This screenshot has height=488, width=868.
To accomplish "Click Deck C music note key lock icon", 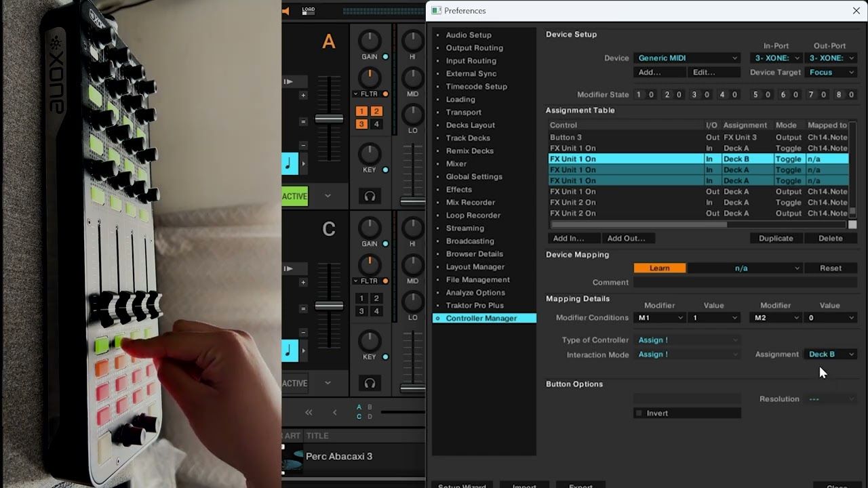I will [289, 350].
